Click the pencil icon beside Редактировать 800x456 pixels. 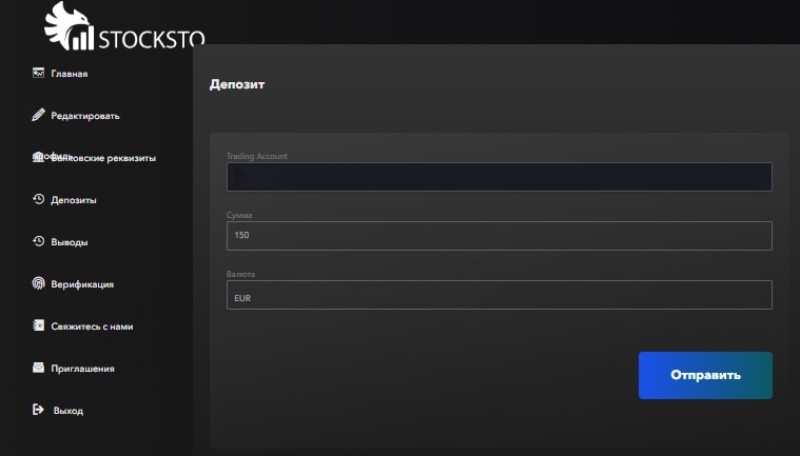click(x=38, y=115)
